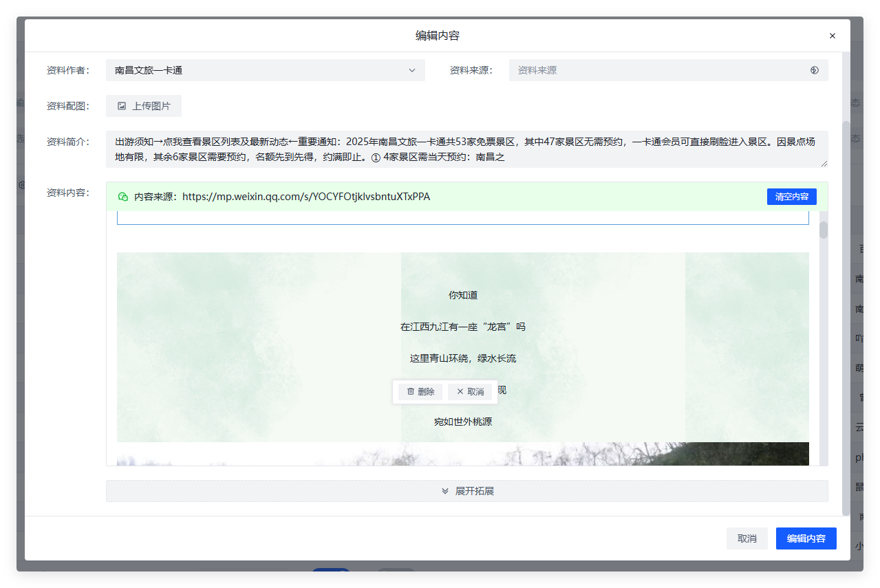
Task: Open the mp.weixin.qq.com source link
Action: [x=305, y=196]
